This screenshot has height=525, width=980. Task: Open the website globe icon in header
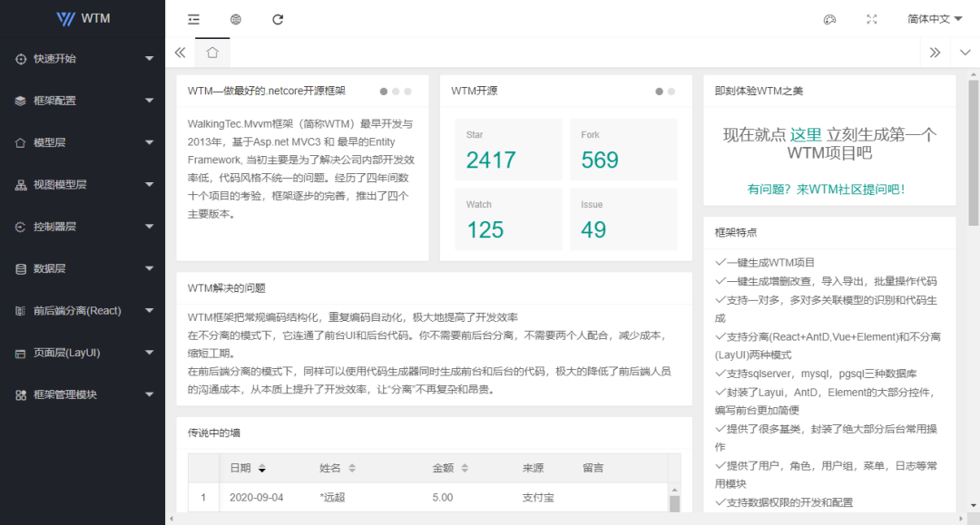click(x=236, y=19)
